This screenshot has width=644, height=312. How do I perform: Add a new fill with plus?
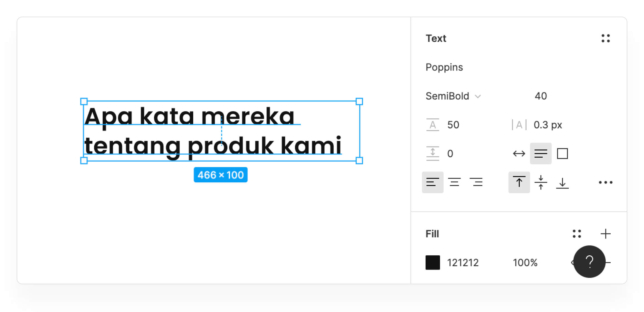(x=605, y=234)
